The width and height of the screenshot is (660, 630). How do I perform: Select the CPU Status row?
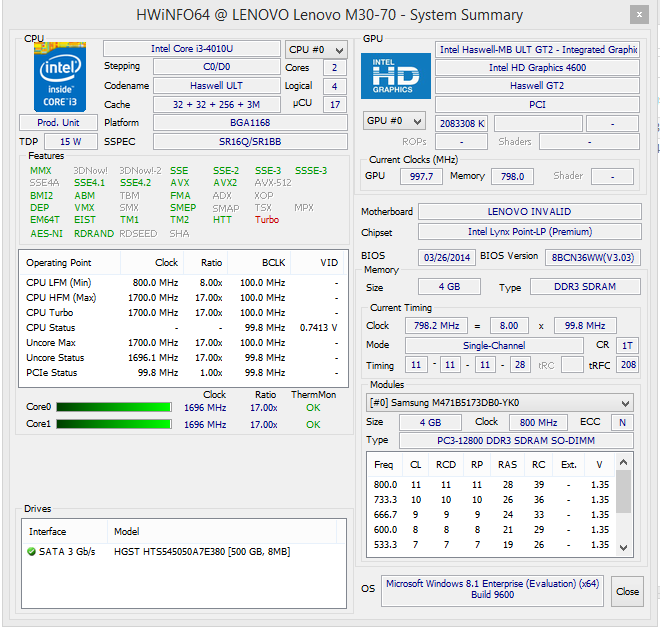[x=183, y=327]
